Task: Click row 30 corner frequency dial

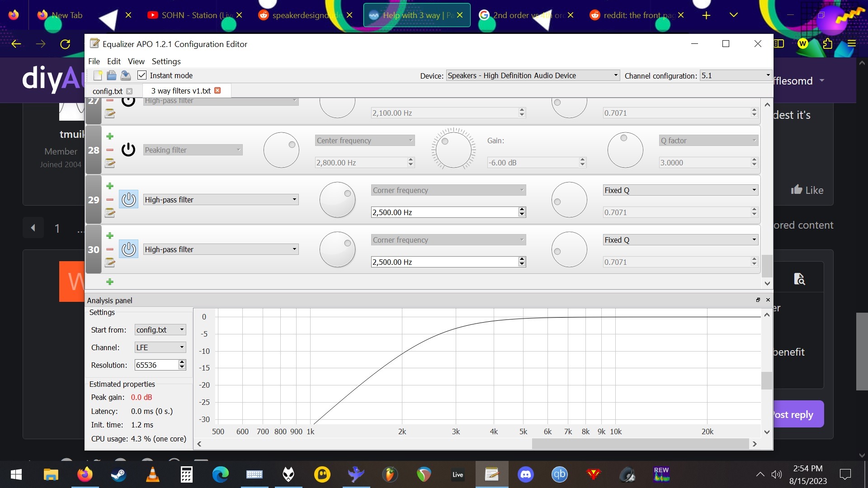Action: tap(337, 249)
